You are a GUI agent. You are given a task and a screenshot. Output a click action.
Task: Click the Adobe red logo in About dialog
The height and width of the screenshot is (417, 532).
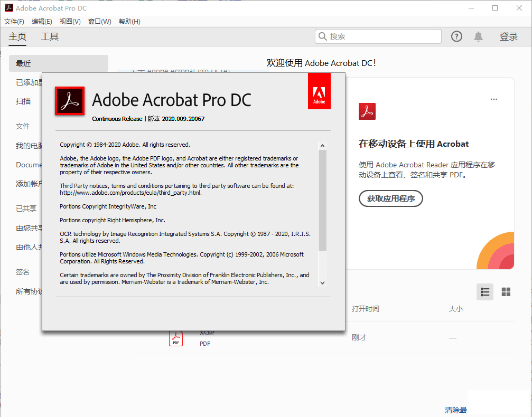[x=319, y=91]
